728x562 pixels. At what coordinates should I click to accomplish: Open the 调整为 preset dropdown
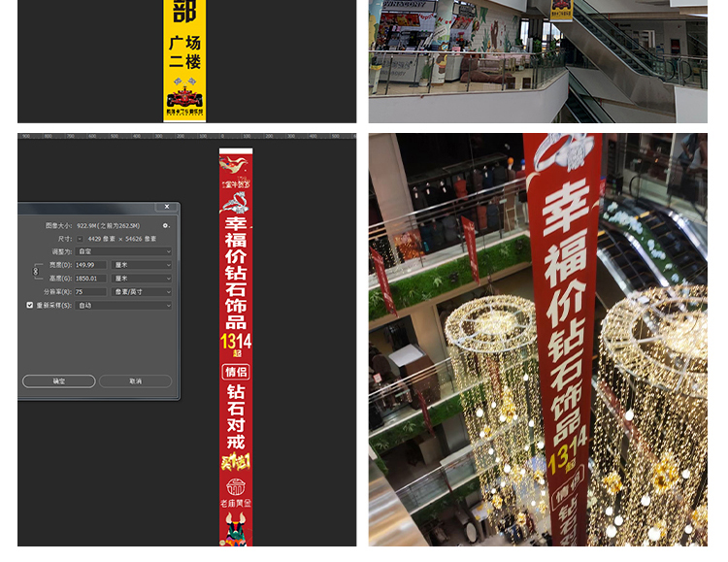[x=123, y=251]
